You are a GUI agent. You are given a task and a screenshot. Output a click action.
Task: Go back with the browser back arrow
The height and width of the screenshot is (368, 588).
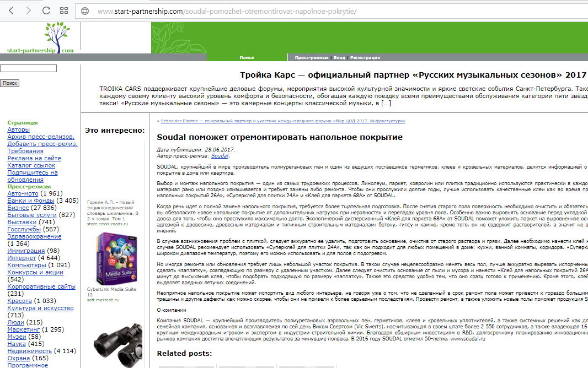click(11, 10)
